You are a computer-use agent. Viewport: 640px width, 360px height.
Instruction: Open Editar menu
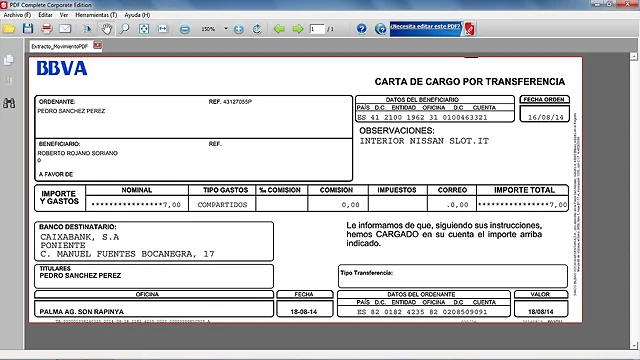pyautogui.click(x=45, y=15)
